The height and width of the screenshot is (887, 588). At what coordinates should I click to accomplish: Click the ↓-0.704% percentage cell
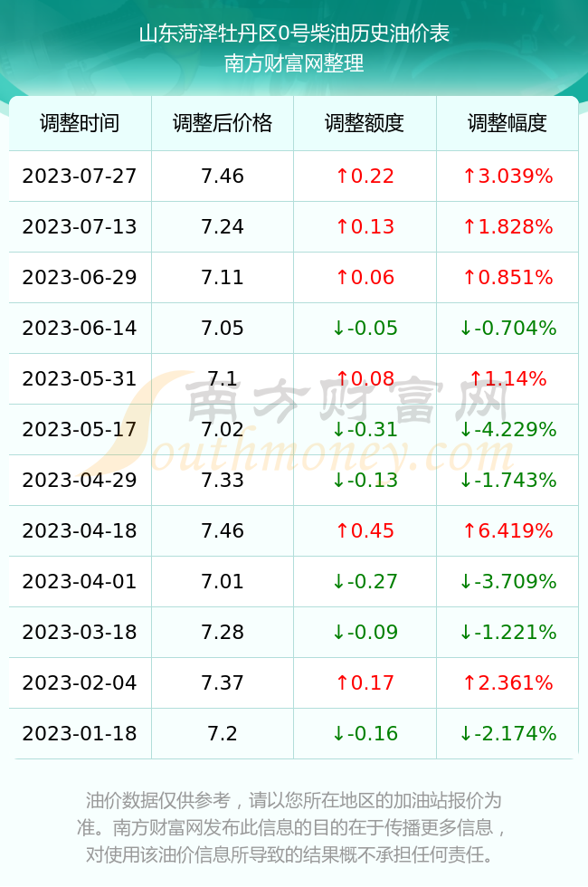507,328
